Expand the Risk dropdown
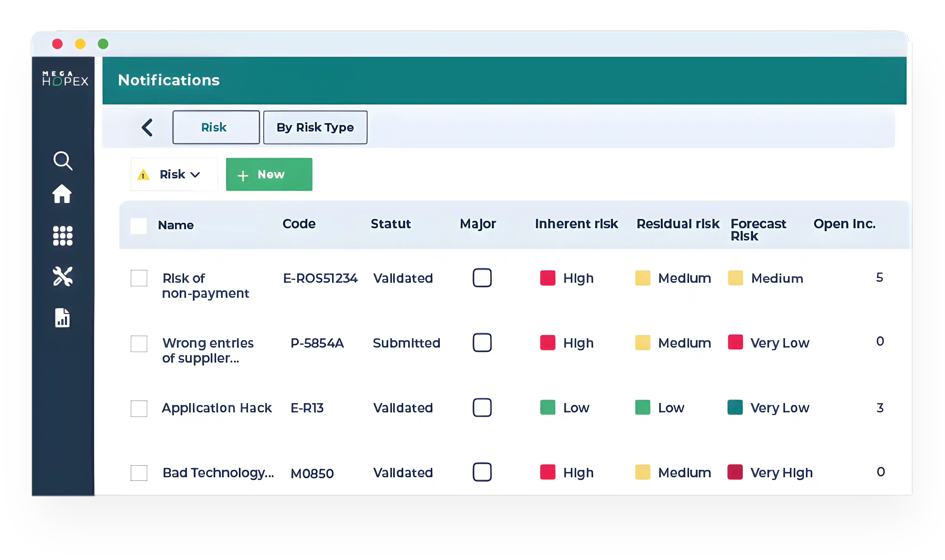The width and height of the screenshot is (945, 560). point(174,174)
